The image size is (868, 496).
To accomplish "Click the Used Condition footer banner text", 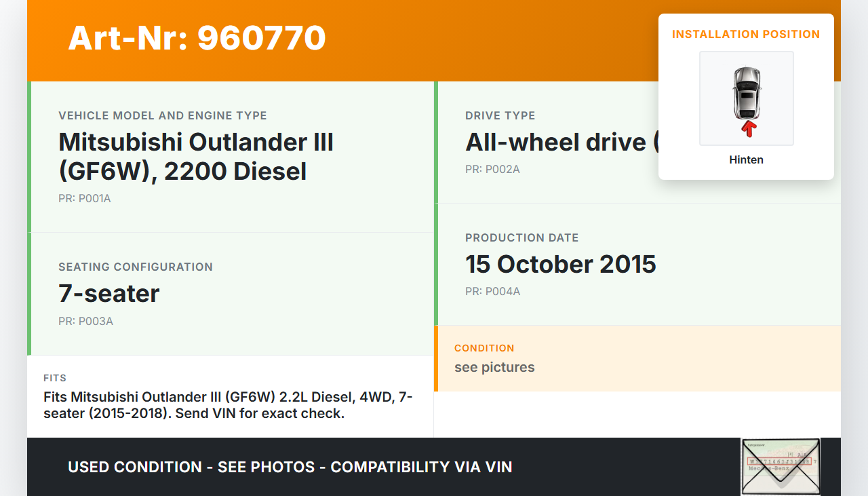I will click(290, 467).
